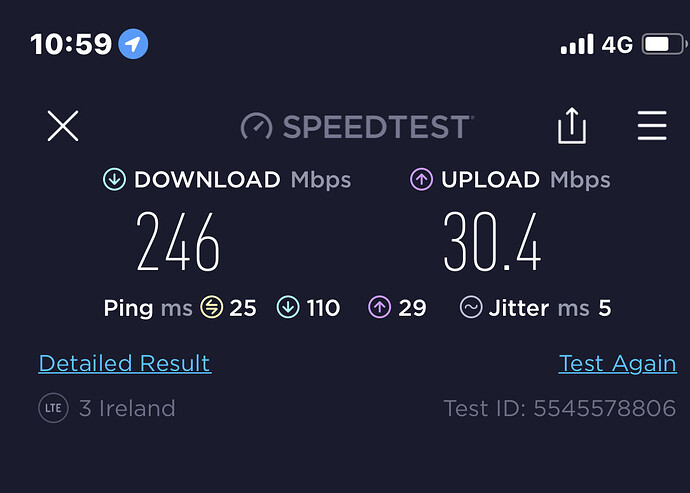Open the hamburger menu
This screenshot has height=493, width=690.
[652, 126]
